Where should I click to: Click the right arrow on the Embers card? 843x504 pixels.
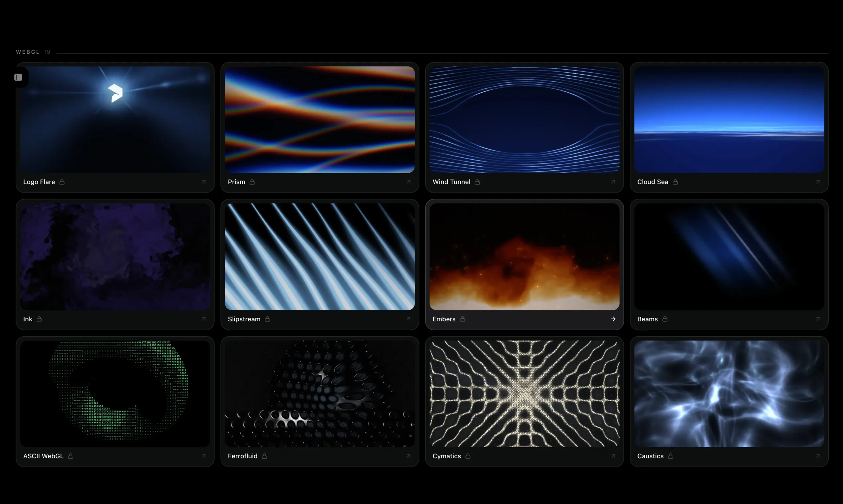pos(613,319)
